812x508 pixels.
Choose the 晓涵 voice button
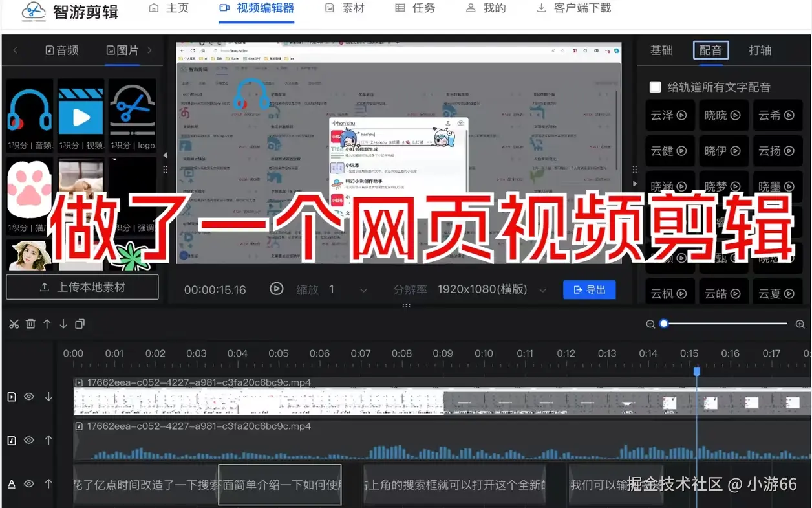[x=668, y=186]
